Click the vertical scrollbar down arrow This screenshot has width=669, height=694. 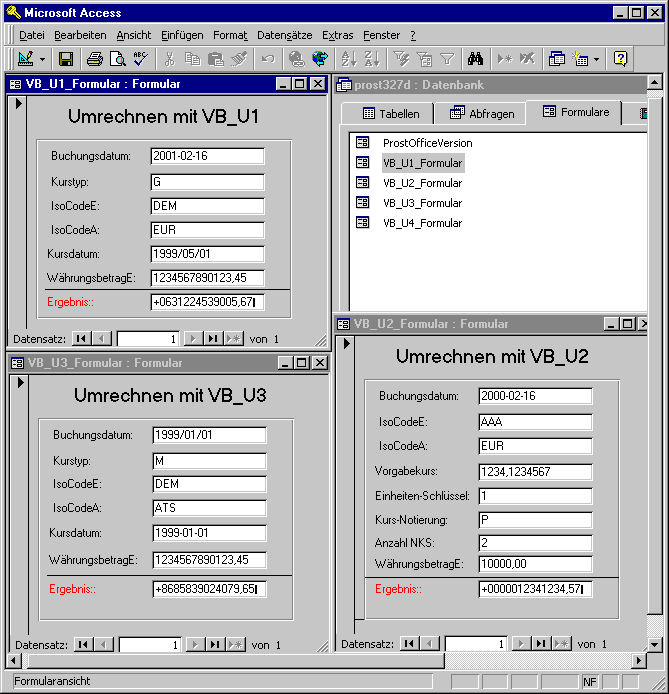click(655, 644)
